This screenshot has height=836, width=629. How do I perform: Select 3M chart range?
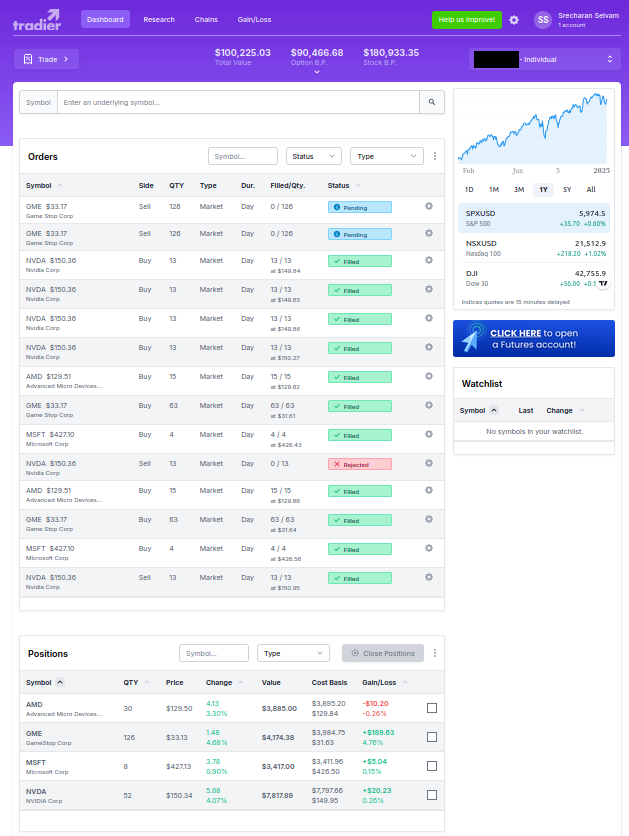[519, 189]
